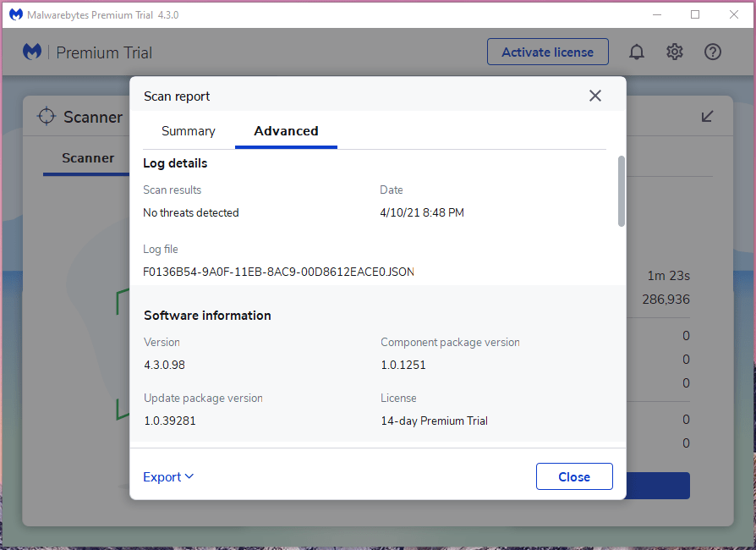Click update package version 1.0.39281
The height and width of the screenshot is (550, 756).
(170, 421)
